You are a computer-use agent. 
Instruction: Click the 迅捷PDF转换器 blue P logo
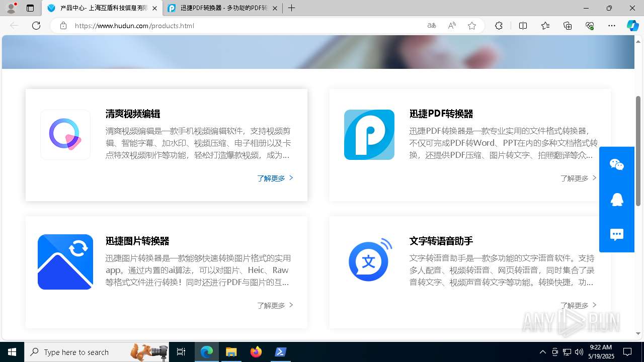[x=369, y=135]
